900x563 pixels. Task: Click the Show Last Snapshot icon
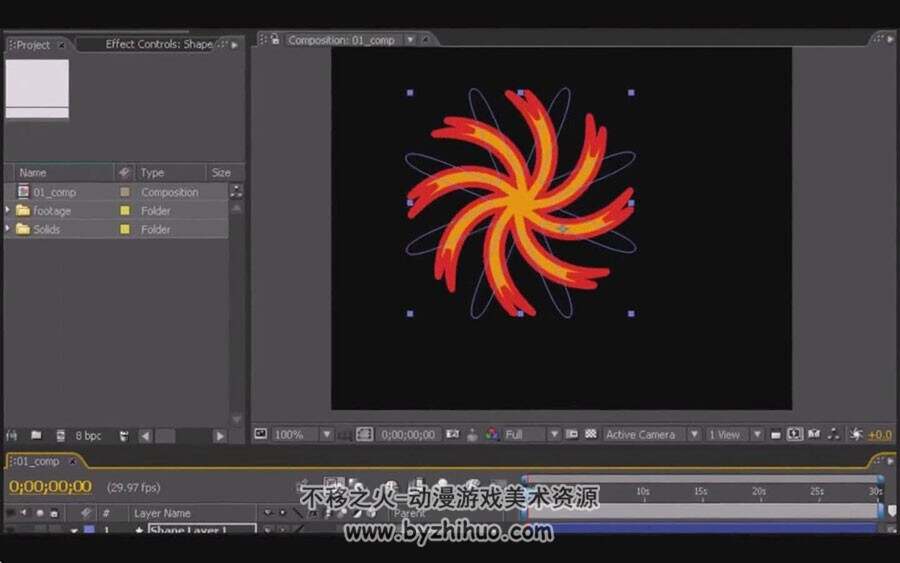(x=472, y=435)
